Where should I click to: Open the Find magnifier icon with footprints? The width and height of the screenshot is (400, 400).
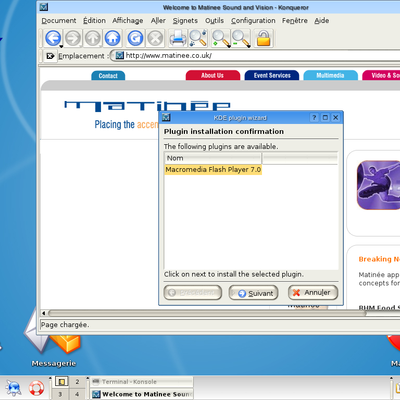click(x=198, y=38)
